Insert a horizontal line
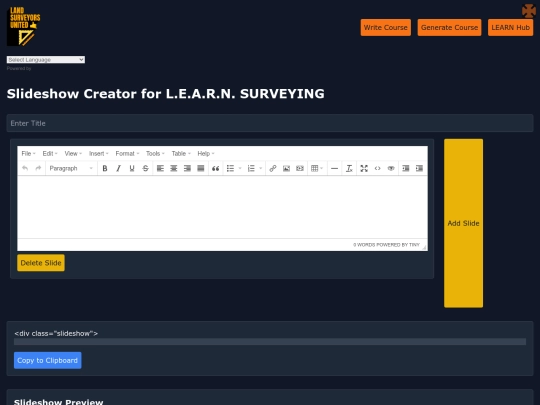Image resolution: width=540 pixels, height=405 pixels. point(334,168)
